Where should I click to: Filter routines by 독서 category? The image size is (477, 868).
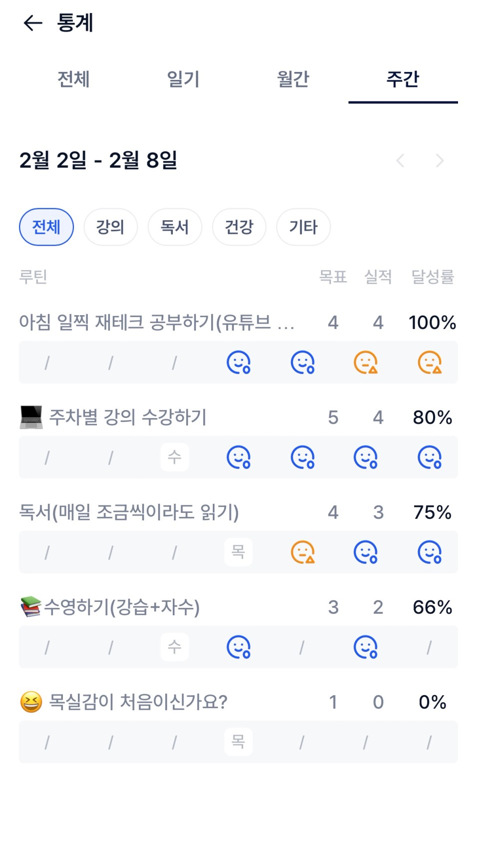(x=175, y=227)
